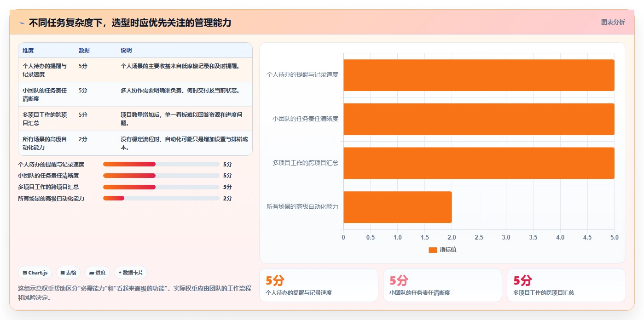The height and width of the screenshot is (320, 644).
Task: Click description 没有稳定流程时 in table
Action: pos(184,143)
